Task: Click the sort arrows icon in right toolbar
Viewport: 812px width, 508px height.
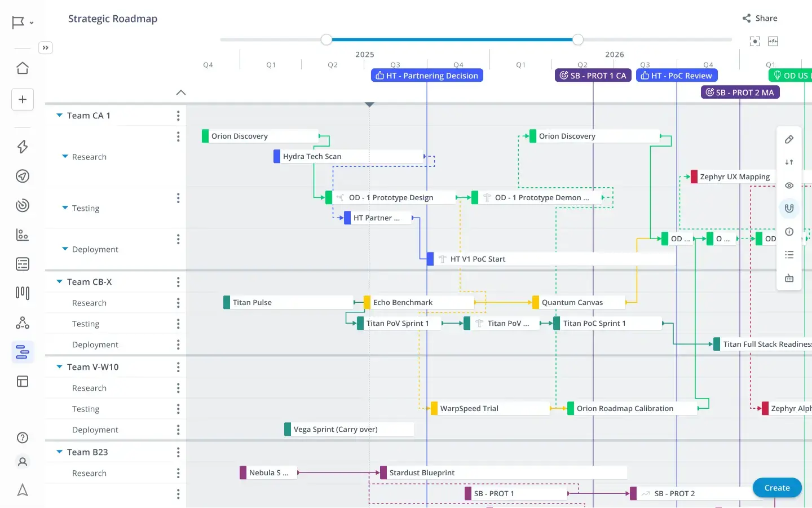Action: (789, 162)
